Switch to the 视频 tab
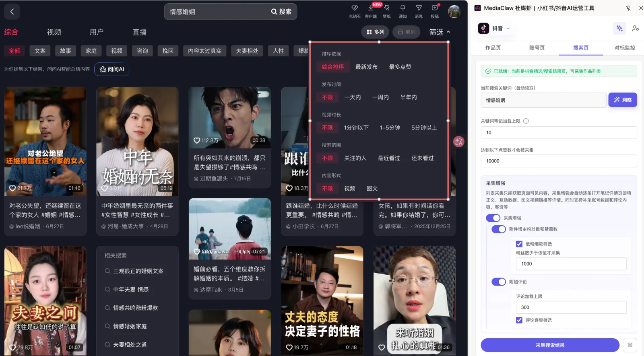 click(54, 32)
